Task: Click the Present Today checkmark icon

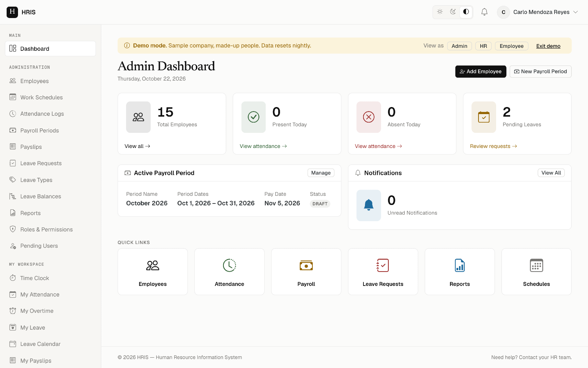Action: tap(254, 117)
